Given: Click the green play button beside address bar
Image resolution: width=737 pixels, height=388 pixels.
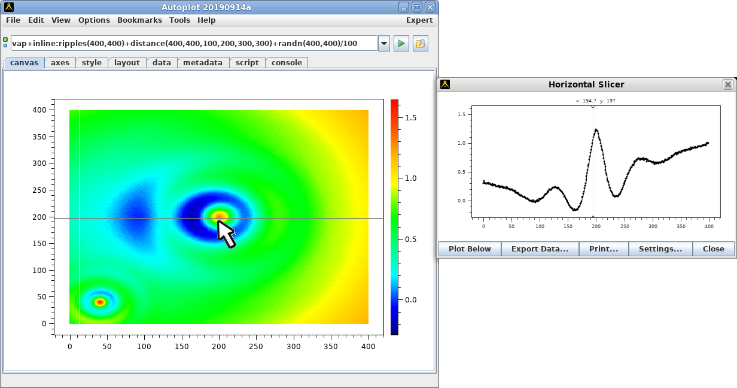Looking at the screenshot, I should click(x=401, y=43).
